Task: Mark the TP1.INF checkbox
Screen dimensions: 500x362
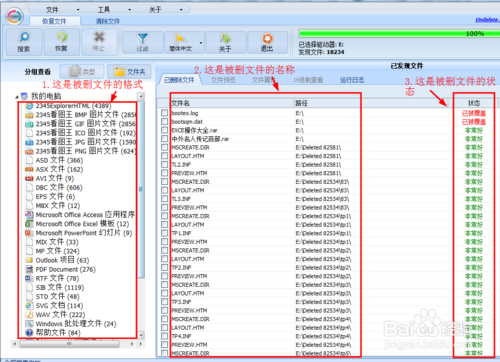Action: coord(164,233)
